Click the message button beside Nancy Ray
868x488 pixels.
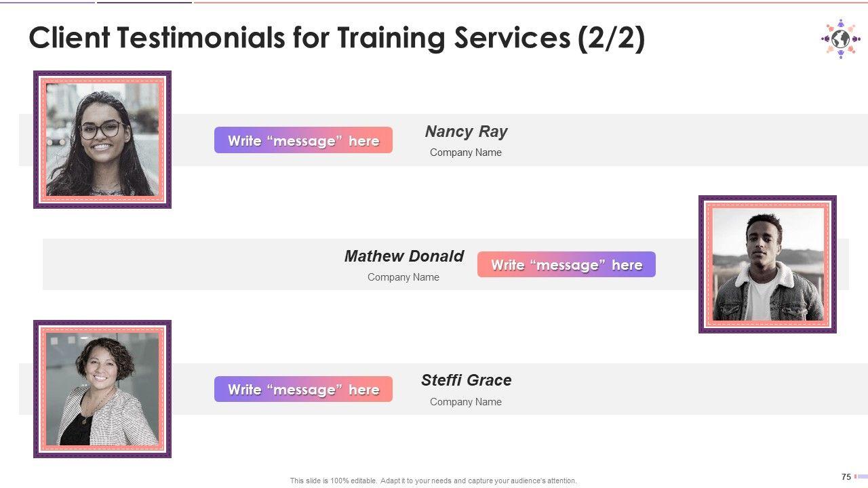[x=303, y=140]
